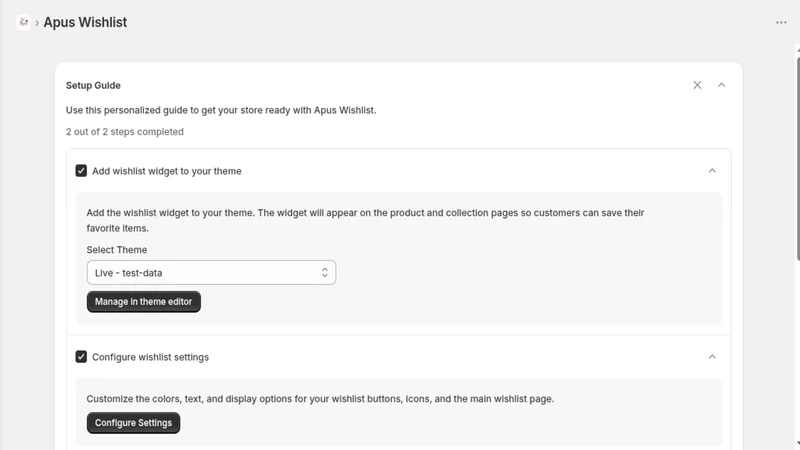800x450 pixels.
Task: Collapse the Add wishlist widget step
Action: click(712, 170)
